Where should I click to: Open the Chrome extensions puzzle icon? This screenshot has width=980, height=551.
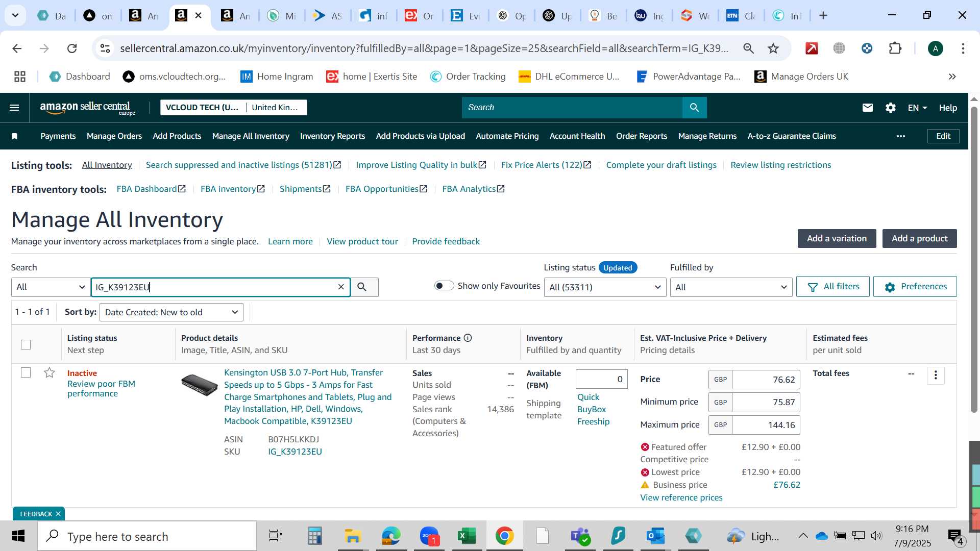[x=895, y=48]
